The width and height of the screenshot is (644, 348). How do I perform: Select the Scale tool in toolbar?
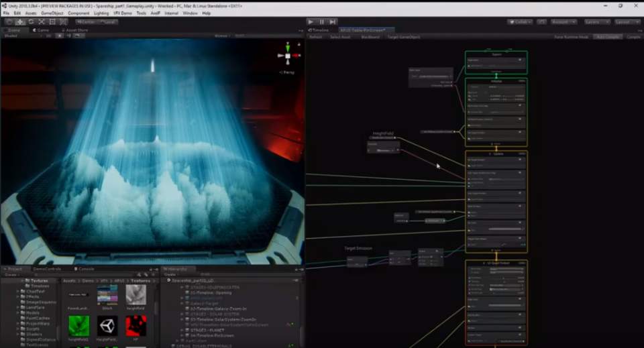[42, 21]
